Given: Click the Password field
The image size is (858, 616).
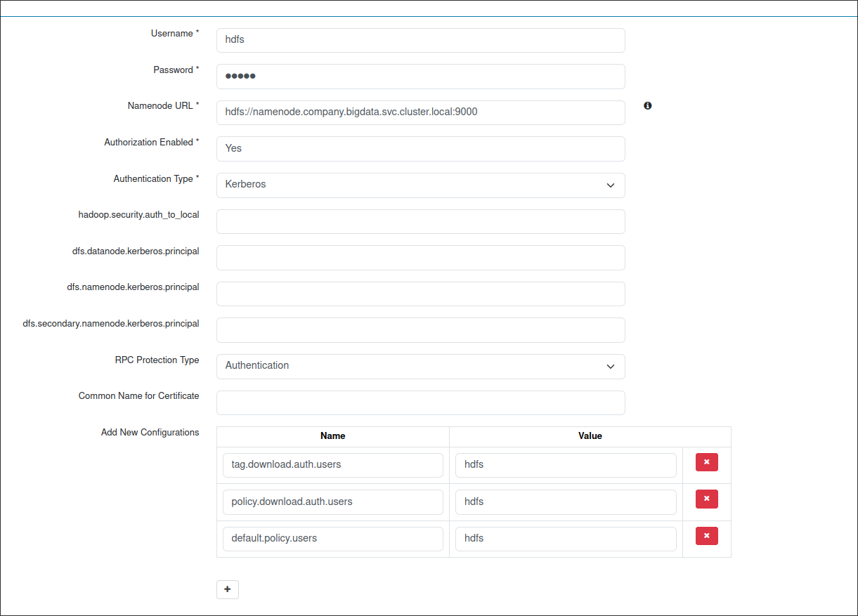Looking at the screenshot, I should [x=420, y=77].
